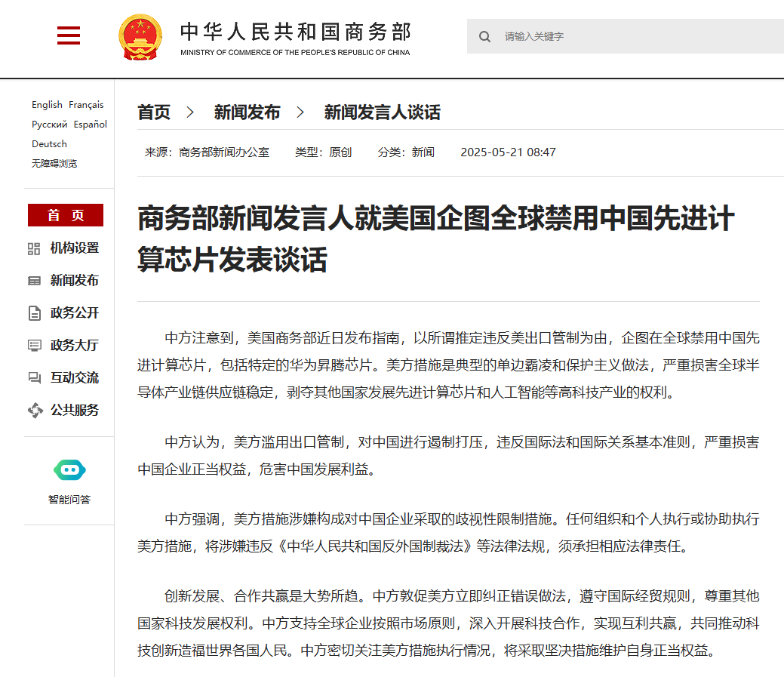Screen dimensions: 784x677
Task: Click paragraph starting 创新发展、合作共赢
Action: pyautogui.click(x=448, y=623)
